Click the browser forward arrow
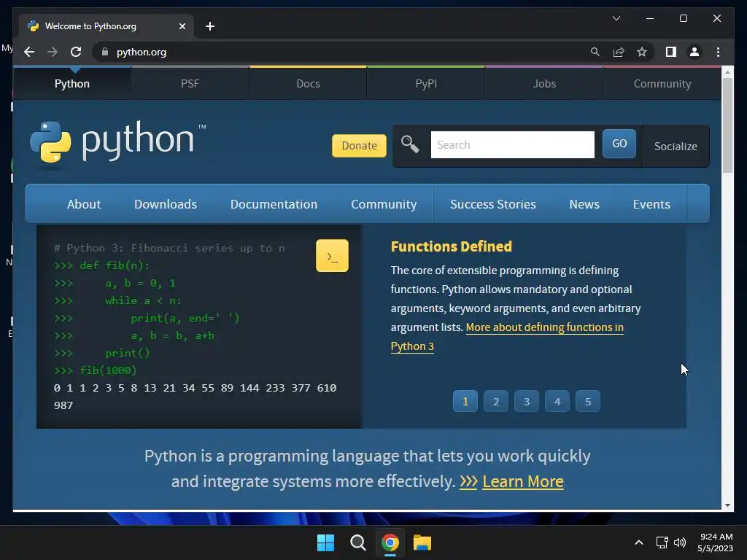 (53, 52)
